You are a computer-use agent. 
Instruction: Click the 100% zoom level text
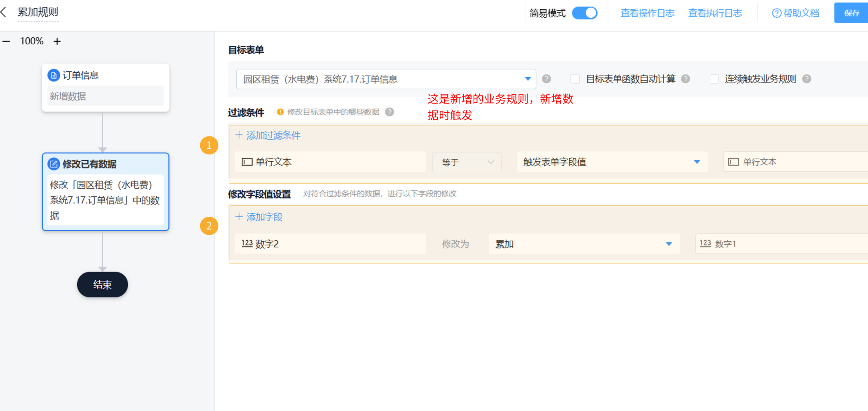(32, 41)
